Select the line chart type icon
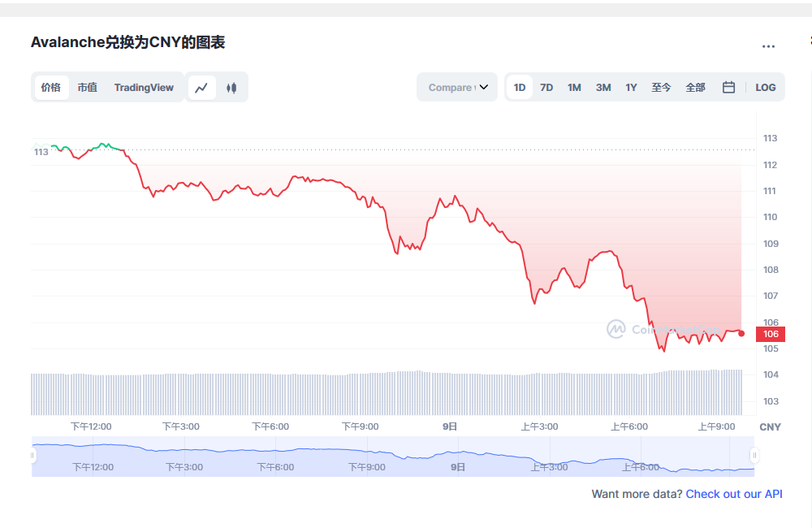812x528 pixels. 201,87
